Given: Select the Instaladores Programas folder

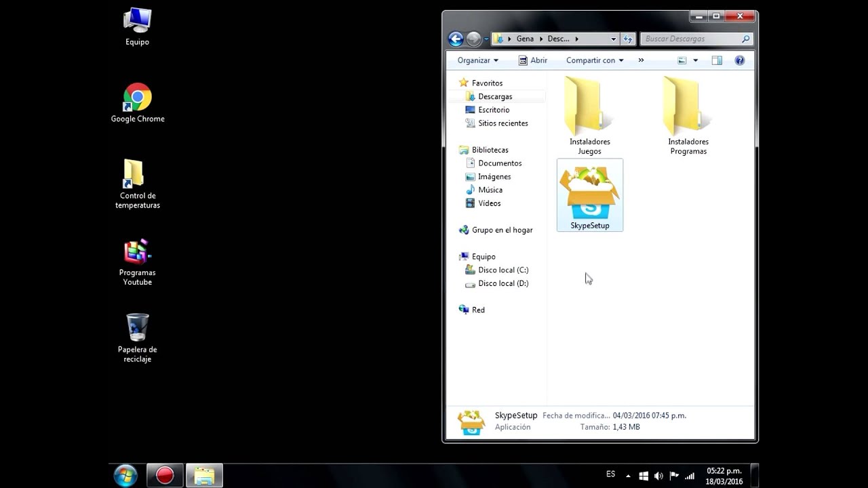Looking at the screenshot, I should 688,115.
